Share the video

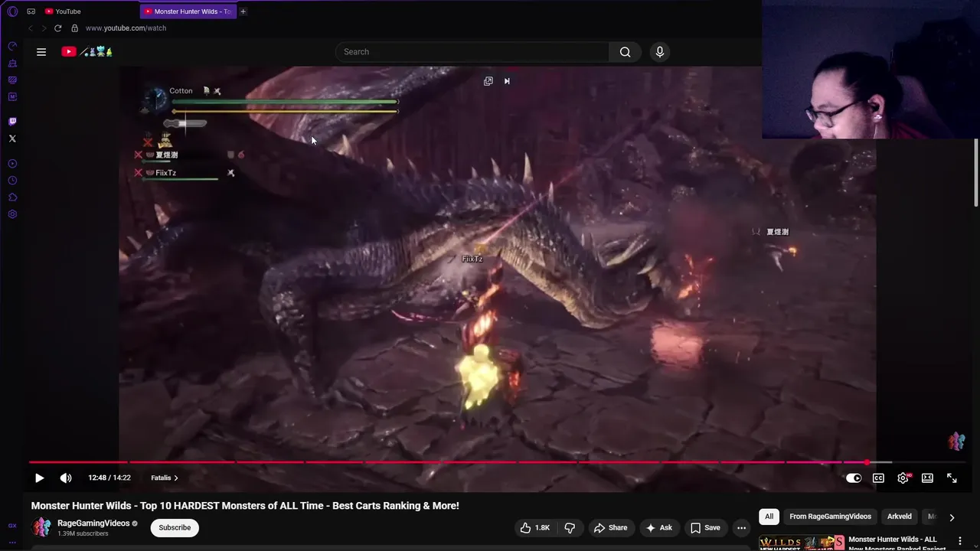pyautogui.click(x=610, y=527)
